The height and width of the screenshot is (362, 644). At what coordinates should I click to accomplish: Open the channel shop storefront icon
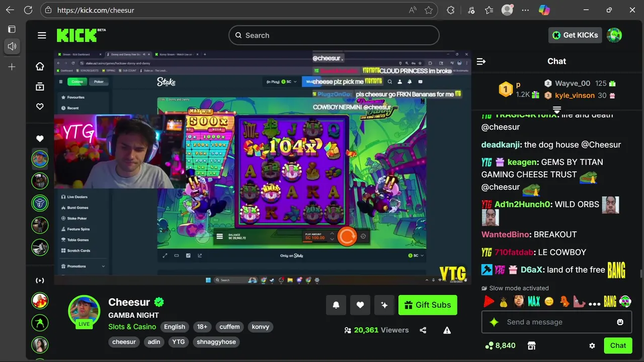click(x=531, y=345)
